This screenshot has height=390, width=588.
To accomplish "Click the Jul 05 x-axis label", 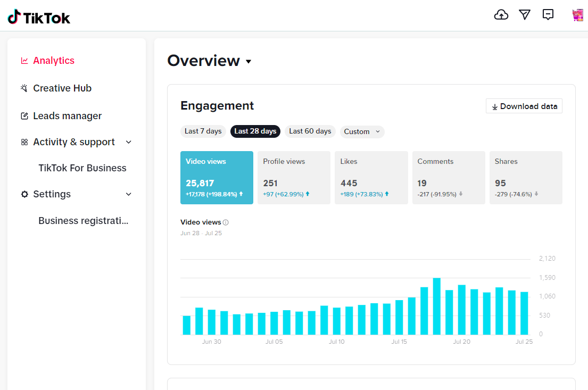I will [274, 342].
